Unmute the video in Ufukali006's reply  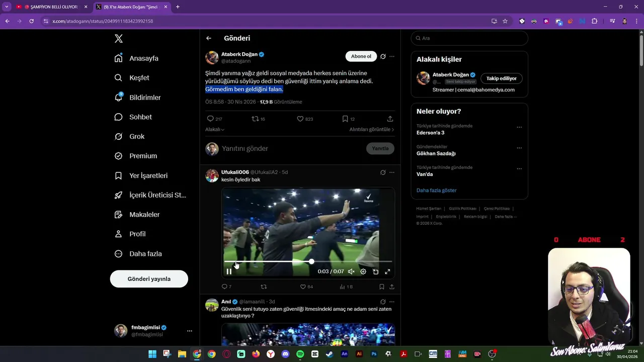click(351, 271)
